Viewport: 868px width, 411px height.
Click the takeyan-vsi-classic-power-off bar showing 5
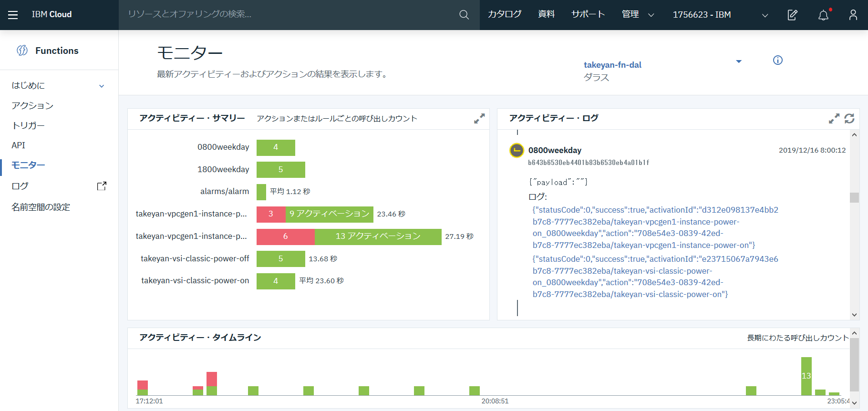[281, 259]
